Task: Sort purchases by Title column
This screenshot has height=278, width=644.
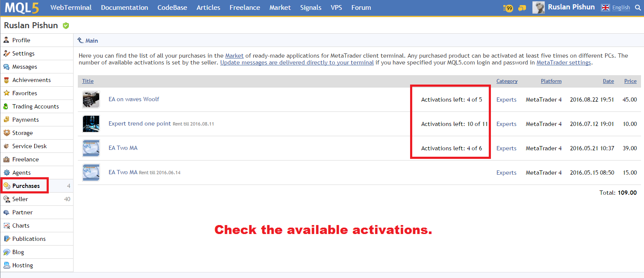Action: (88, 81)
